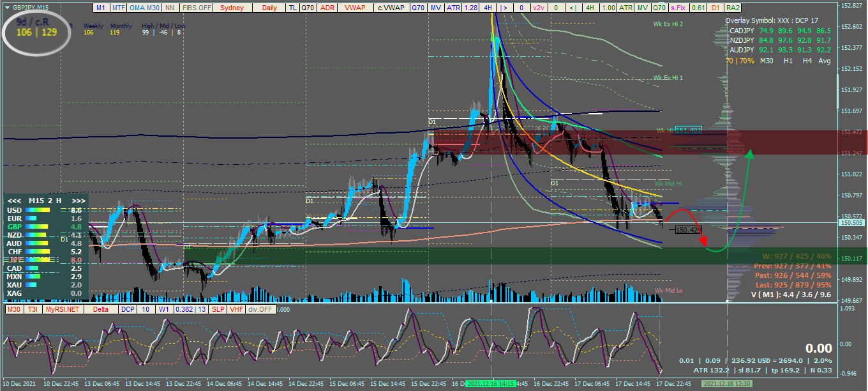Screen dimensions: 868x391
Task: Click the 1.28 value button
Action: [x=470, y=8]
